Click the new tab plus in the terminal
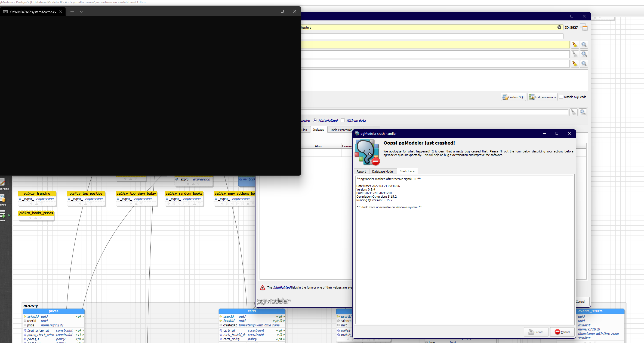 point(72,12)
